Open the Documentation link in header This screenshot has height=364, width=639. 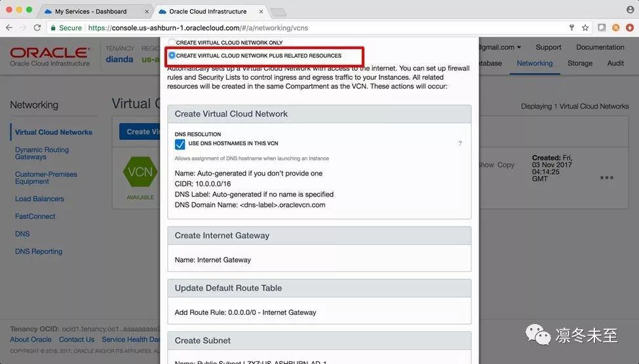[x=600, y=47]
